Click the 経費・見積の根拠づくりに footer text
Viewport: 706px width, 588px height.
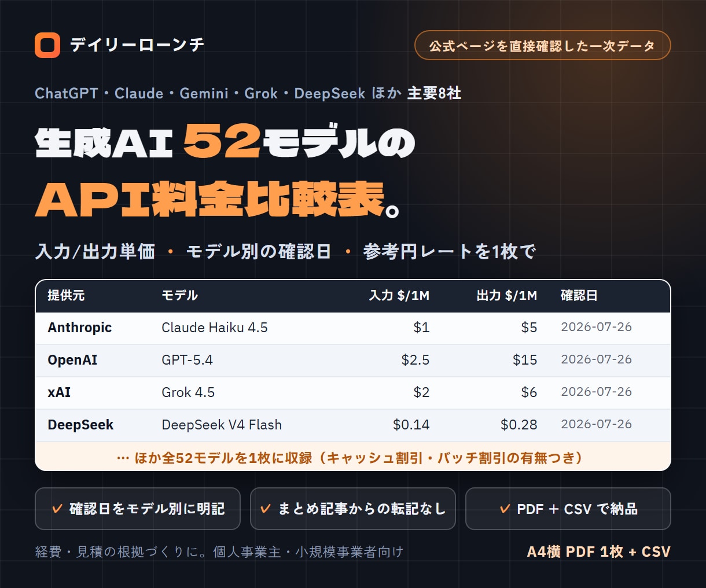219,552
